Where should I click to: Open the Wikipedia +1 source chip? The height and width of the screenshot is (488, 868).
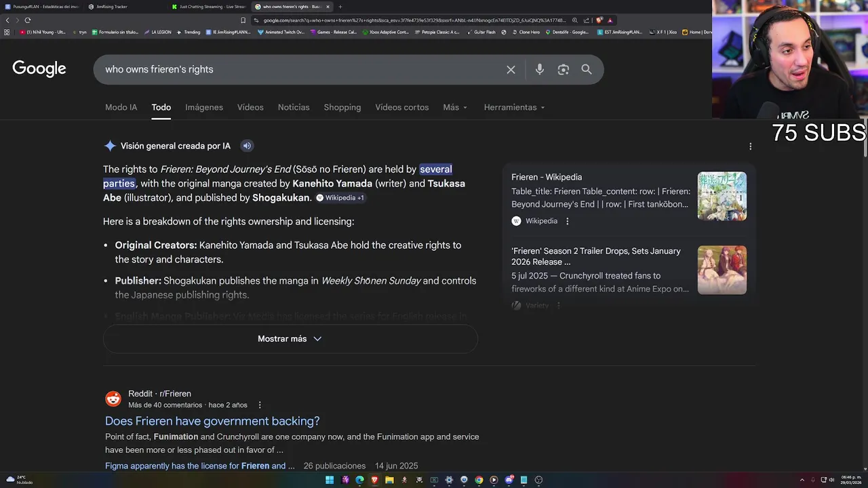click(340, 198)
